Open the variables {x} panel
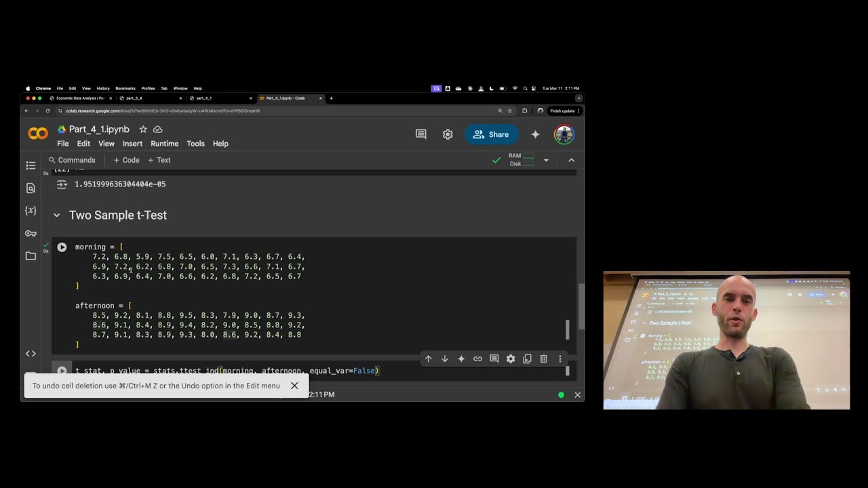This screenshot has height=488, width=868. tap(31, 211)
